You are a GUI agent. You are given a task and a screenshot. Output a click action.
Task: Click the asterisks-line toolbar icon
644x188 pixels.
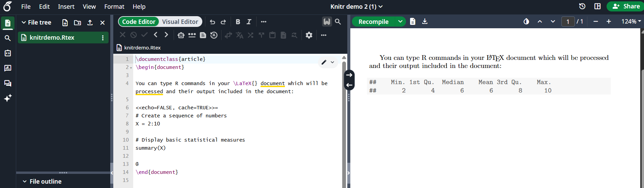[x=192, y=35]
